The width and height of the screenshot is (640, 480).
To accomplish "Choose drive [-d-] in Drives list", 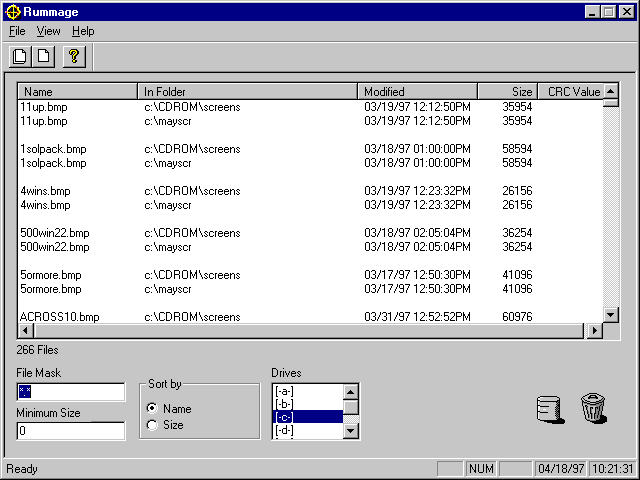I will pyautogui.click(x=307, y=431).
